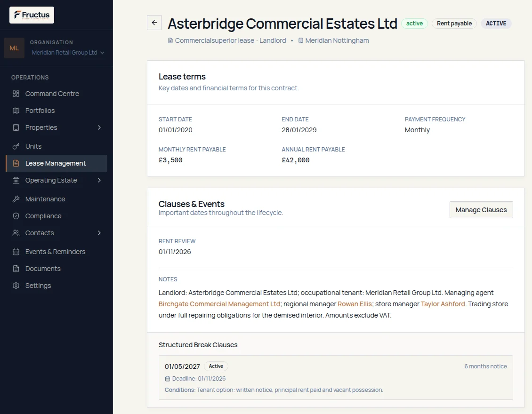Expand the Properties submenu chevron
532x414 pixels.
99,127
